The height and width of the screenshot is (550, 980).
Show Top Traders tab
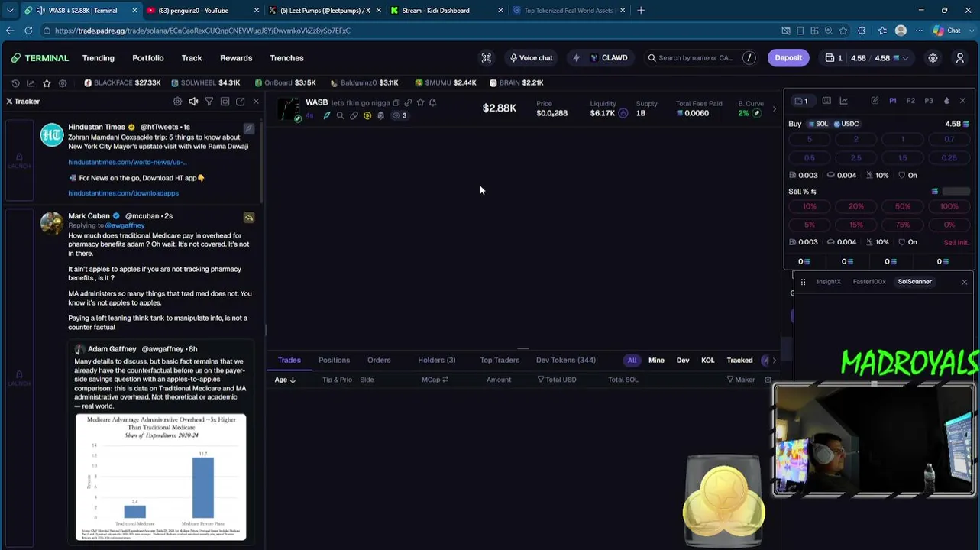500,361
